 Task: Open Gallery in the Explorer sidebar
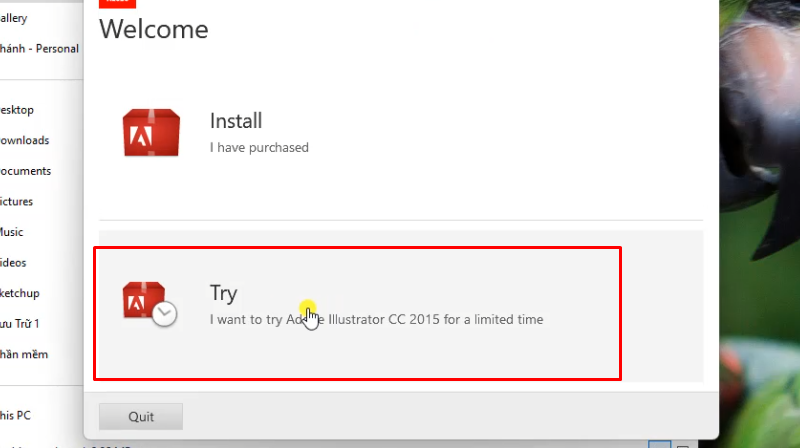[x=14, y=18]
